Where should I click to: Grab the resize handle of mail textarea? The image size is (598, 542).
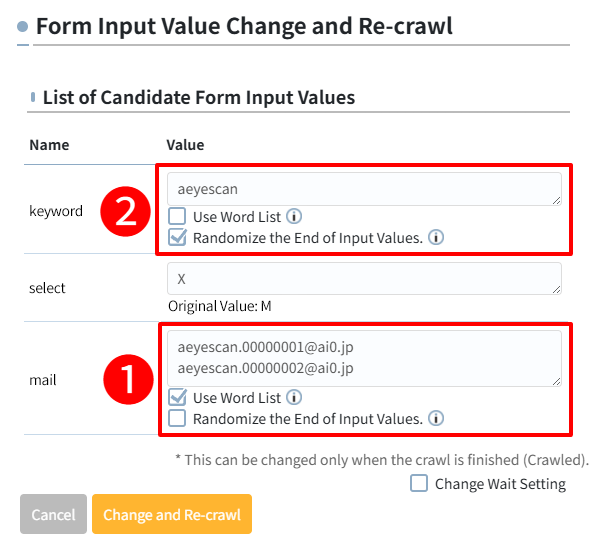(x=556, y=381)
